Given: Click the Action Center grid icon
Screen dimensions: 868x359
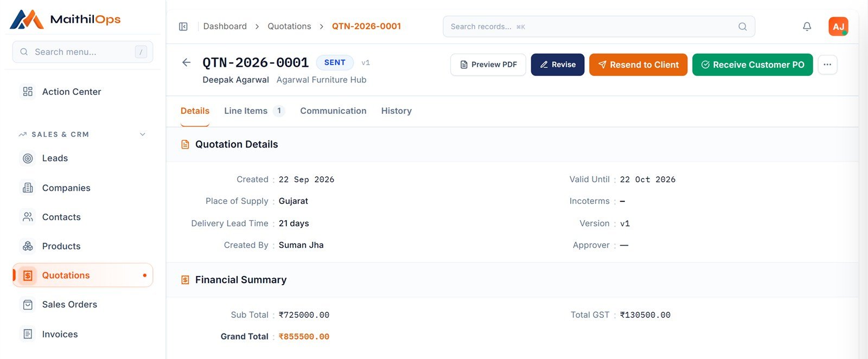Looking at the screenshot, I should (x=28, y=92).
